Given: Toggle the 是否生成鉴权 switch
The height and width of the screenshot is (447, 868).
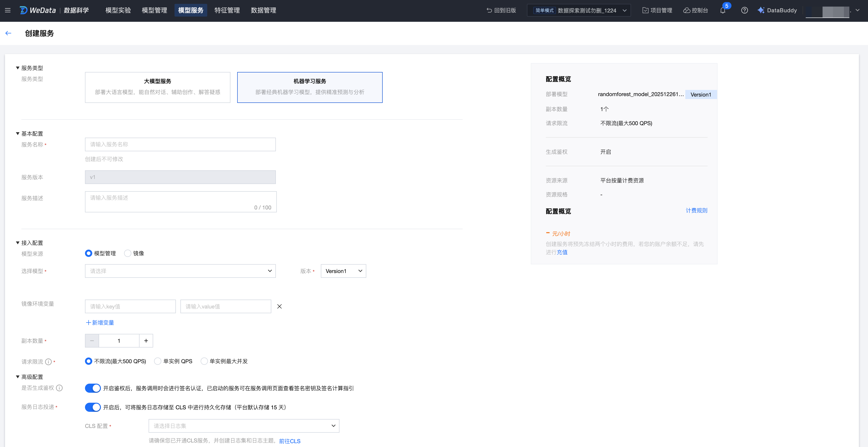Looking at the screenshot, I should (x=93, y=388).
